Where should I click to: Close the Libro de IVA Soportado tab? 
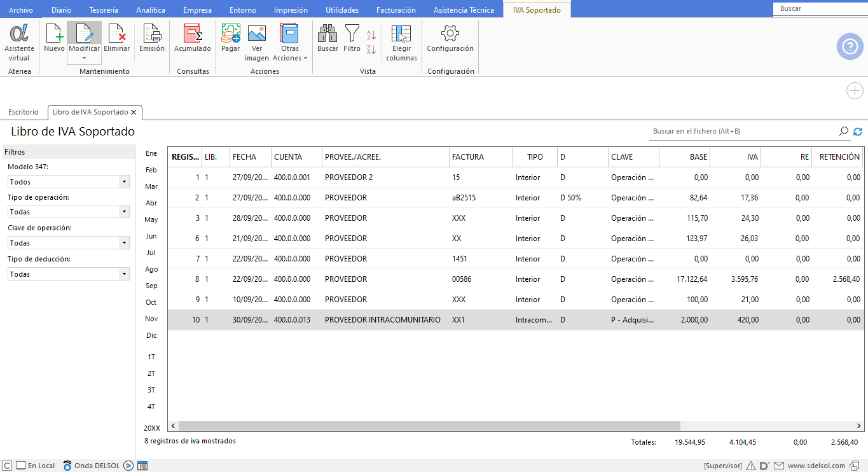pos(134,112)
